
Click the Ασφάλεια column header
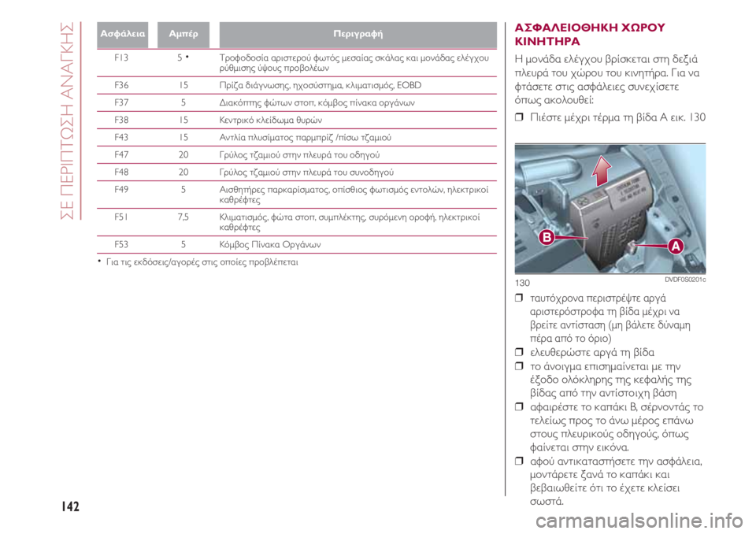click(123, 34)
